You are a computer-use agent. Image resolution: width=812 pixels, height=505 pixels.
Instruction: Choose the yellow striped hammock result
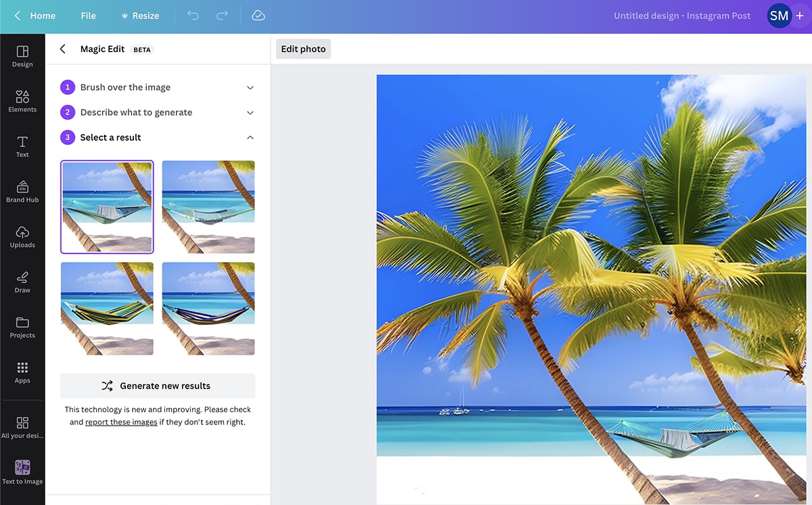pos(107,309)
